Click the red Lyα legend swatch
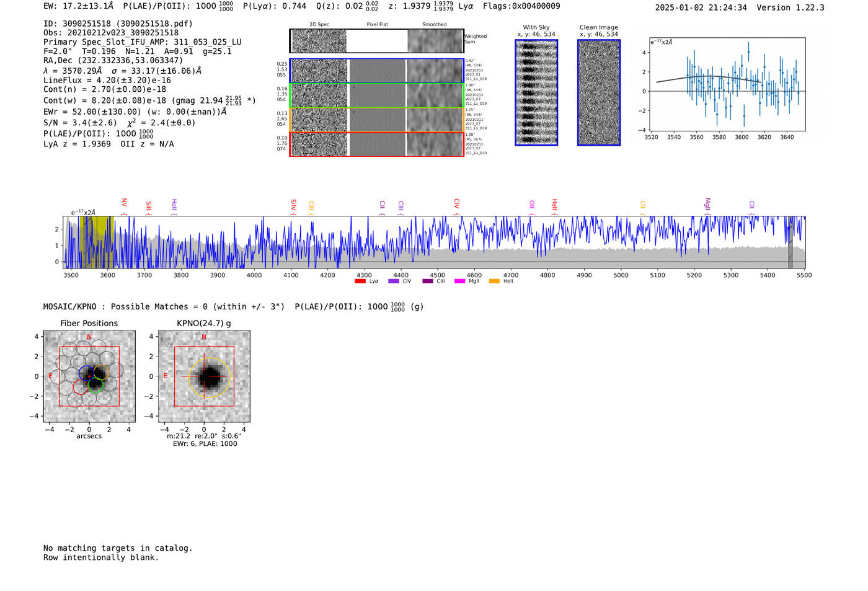This screenshot has width=868, height=591. 360,281
